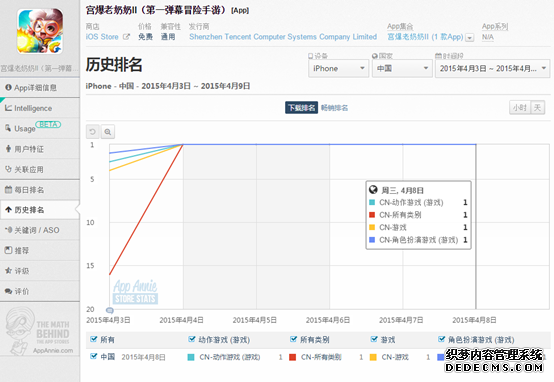This screenshot has height=382, width=554.
Task: Open Shenzhen Tencent Computer Systems publisher link
Action: point(283,37)
